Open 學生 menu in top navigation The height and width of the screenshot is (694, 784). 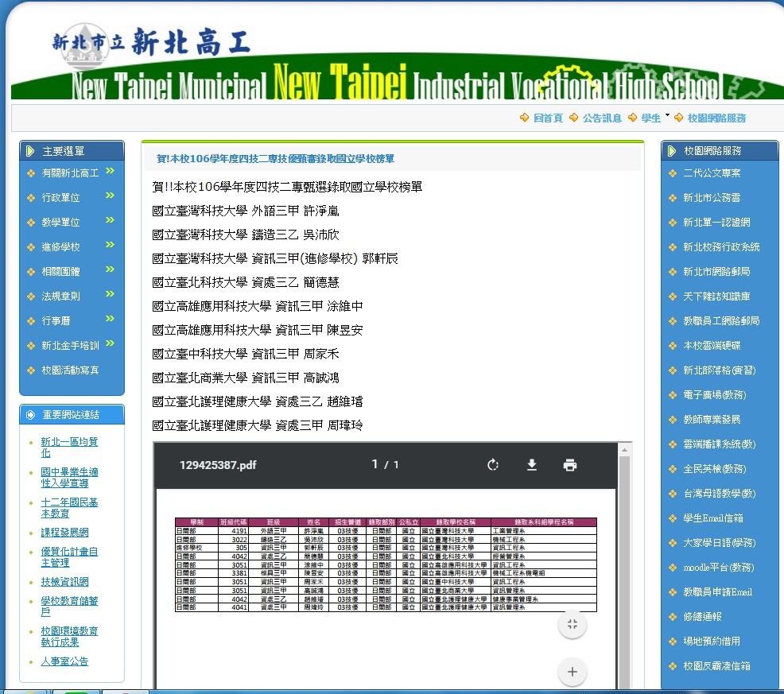click(x=650, y=118)
